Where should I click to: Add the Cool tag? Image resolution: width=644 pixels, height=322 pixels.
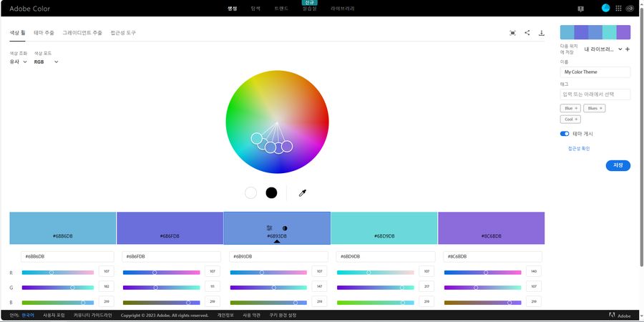click(570, 119)
